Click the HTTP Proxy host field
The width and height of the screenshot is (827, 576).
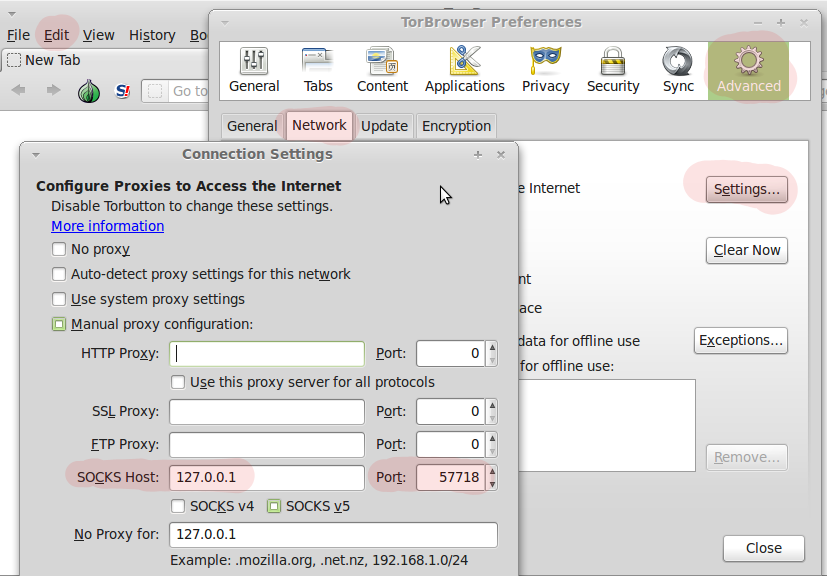pyautogui.click(x=267, y=353)
